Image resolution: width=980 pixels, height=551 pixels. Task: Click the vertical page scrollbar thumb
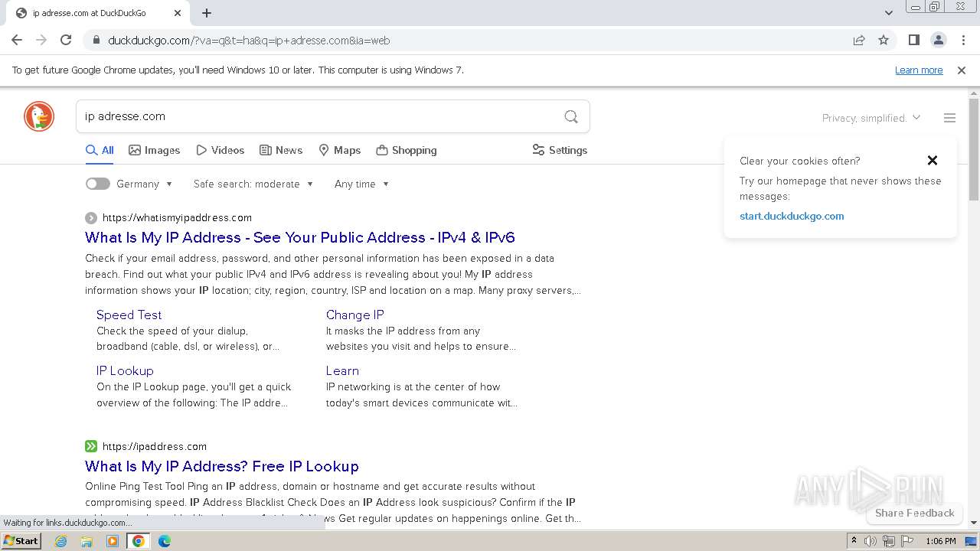(974, 149)
